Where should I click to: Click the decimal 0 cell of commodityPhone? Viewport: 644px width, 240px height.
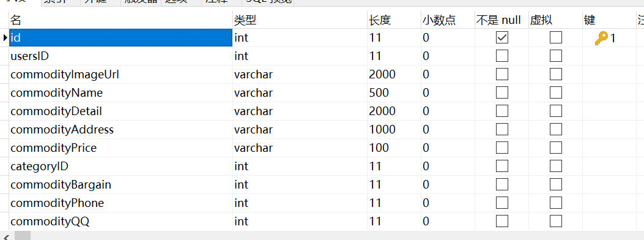[448, 203]
